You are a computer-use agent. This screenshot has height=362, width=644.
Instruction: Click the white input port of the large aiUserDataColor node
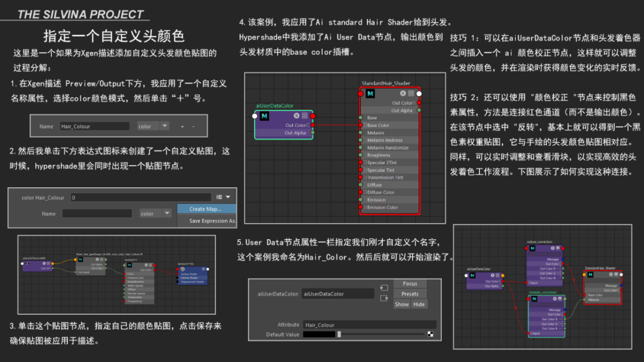[255, 116]
